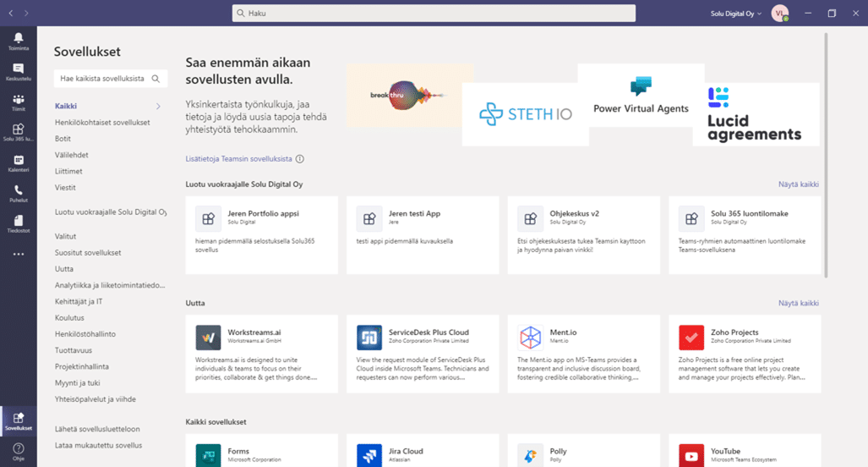Click Jeren testi App icon
This screenshot has height=467, width=868.
pyautogui.click(x=369, y=219)
